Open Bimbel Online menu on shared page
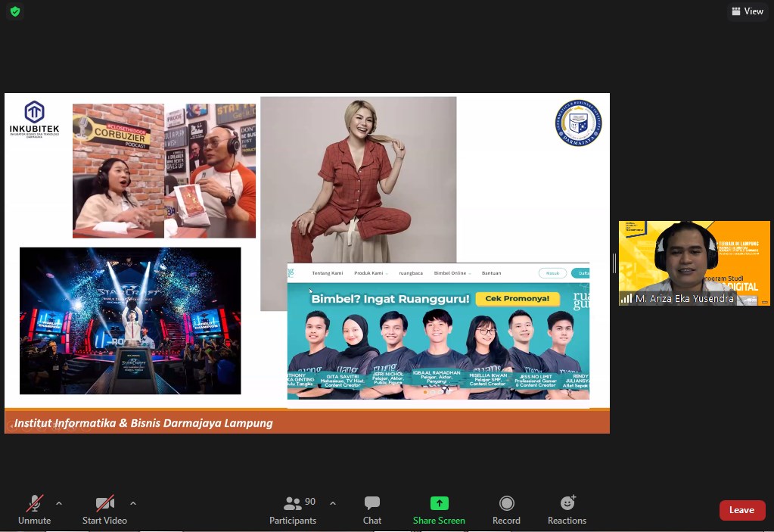The image size is (774, 532). (x=452, y=273)
